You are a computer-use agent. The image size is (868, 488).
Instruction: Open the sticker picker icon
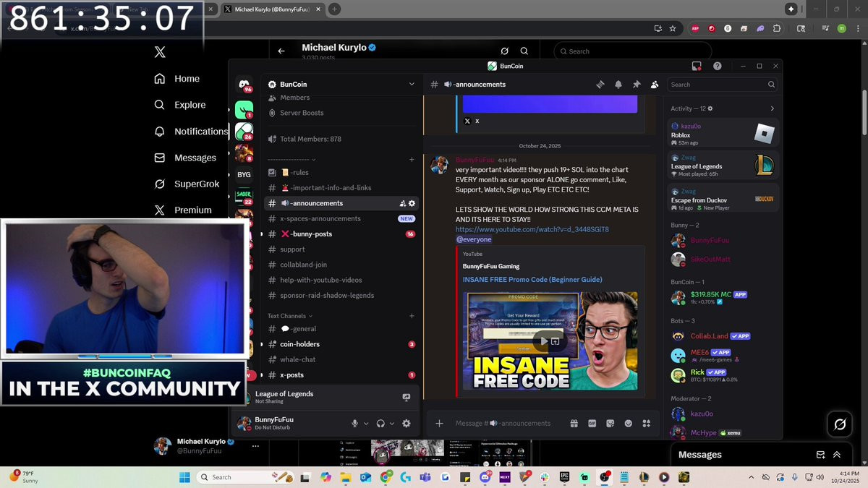[610, 424]
